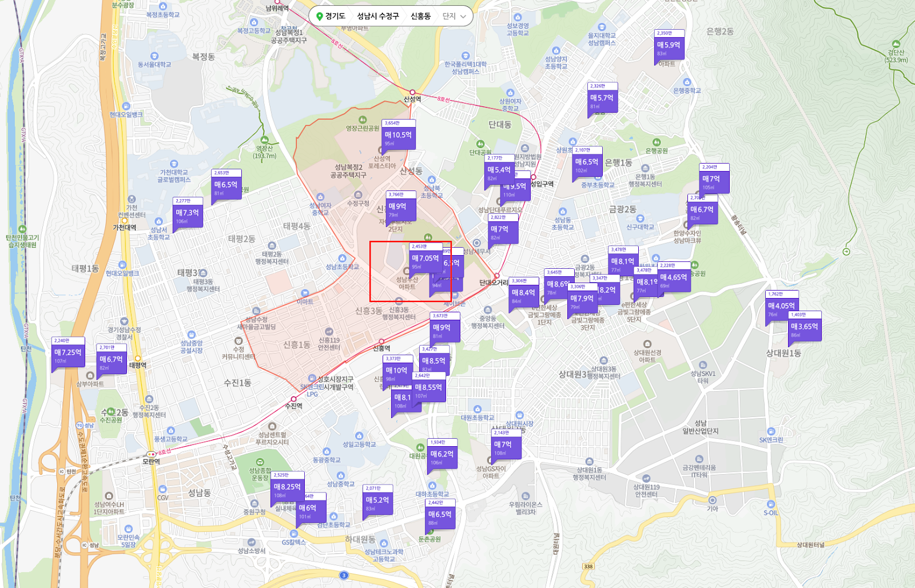This screenshot has width=915, height=588.
Task: Click the 단대공원 park icon
Action: tap(480, 144)
